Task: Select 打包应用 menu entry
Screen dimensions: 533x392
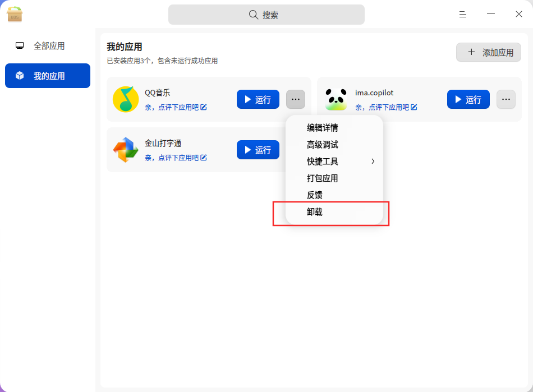Action: 334,178
